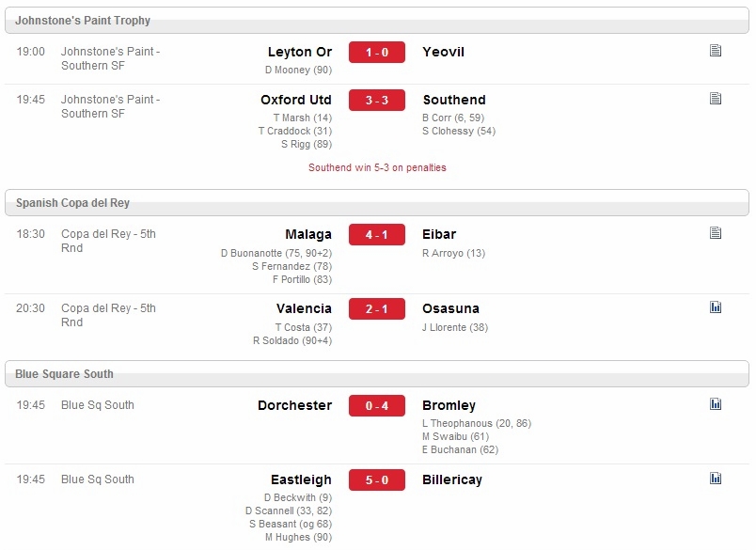Click the 5-0 Eastleigh score badge

pyautogui.click(x=377, y=480)
